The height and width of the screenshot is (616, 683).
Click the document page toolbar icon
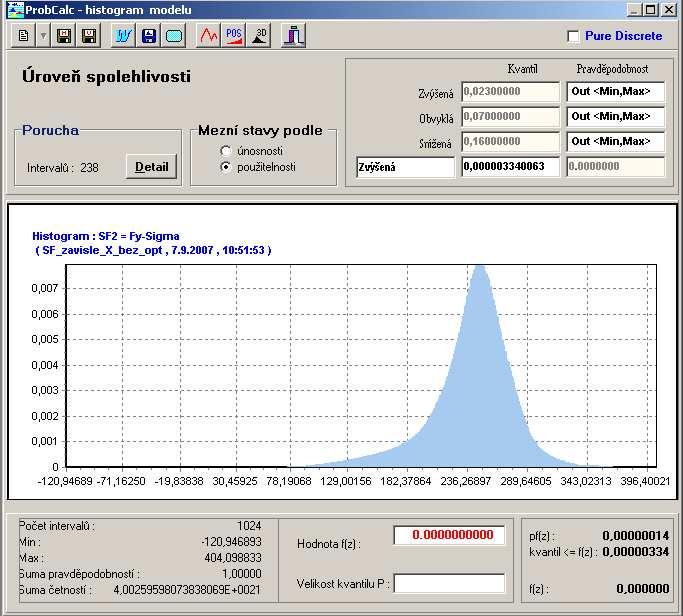pos(24,36)
